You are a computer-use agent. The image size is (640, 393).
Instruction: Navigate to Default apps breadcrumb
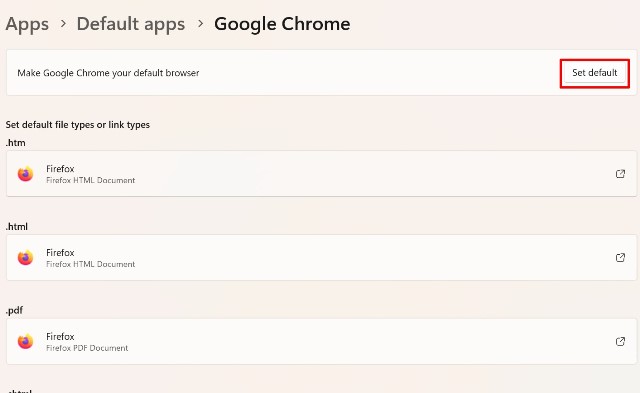click(131, 24)
